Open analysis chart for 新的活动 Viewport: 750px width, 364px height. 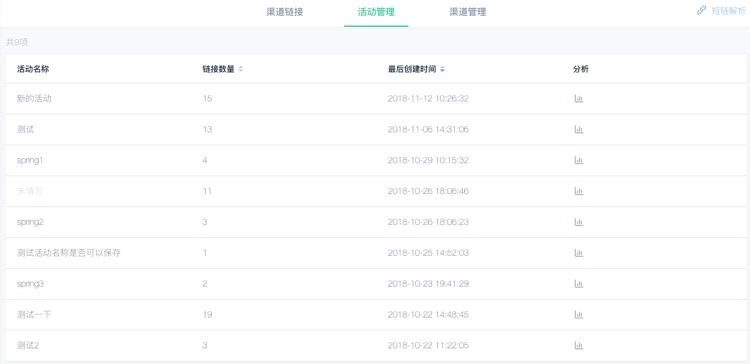pos(578,99)
